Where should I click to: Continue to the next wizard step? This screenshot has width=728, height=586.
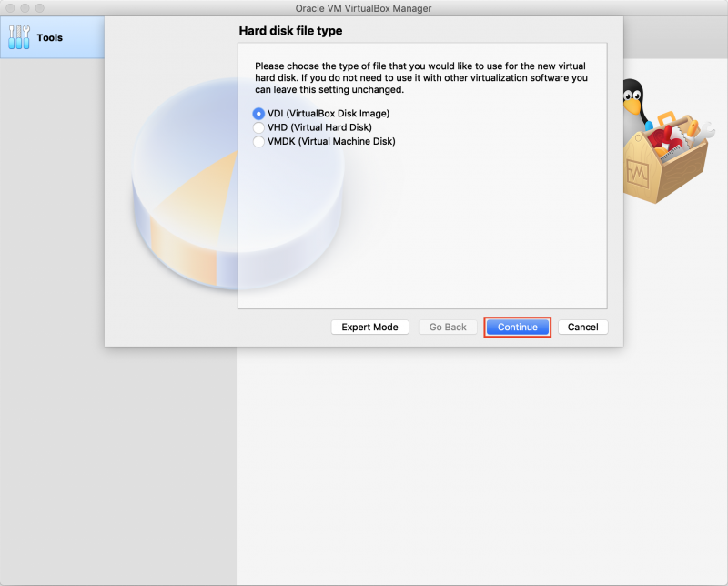518,327
